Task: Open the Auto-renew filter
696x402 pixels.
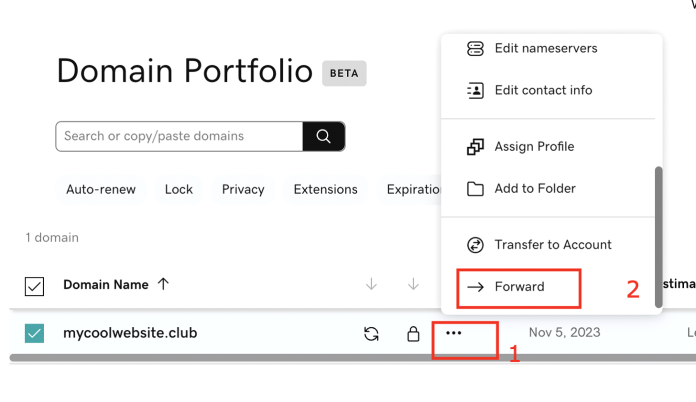Action: (101, 189)
